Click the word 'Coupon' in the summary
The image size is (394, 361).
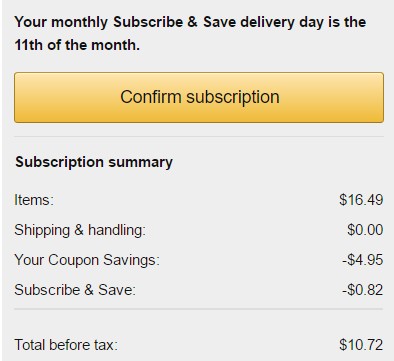point(73,260)
